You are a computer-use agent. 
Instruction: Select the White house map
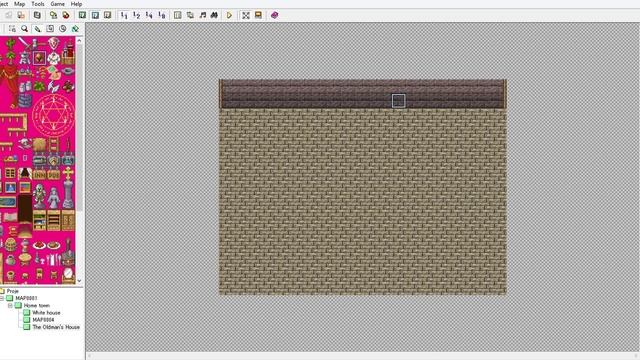tap(46, 313)
